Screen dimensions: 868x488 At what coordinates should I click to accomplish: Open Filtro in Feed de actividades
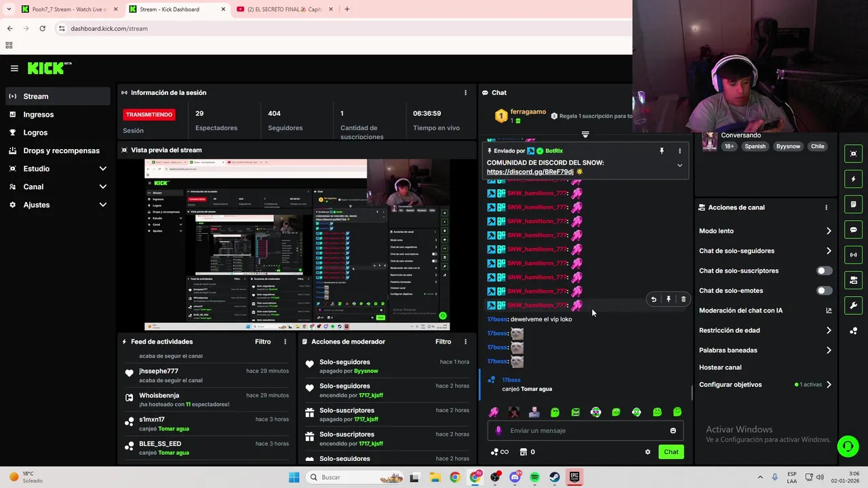pyautogui.click(x=263, y=342)
